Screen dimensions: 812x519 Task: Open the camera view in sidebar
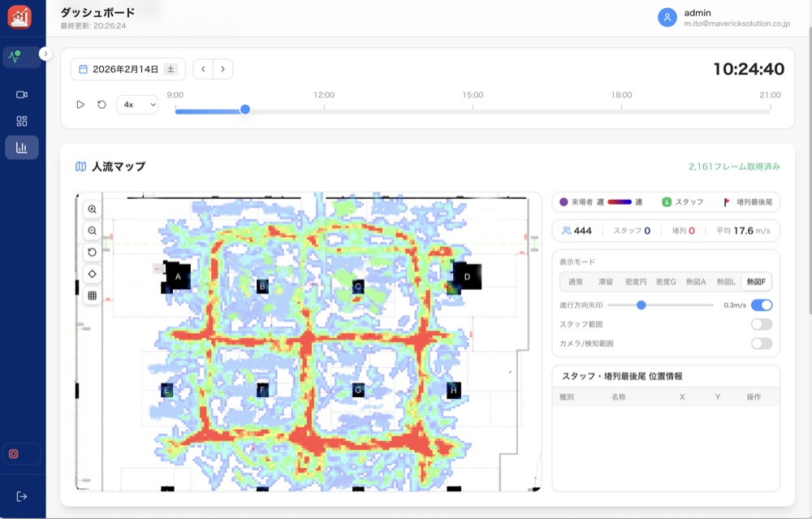click(22, 95)
